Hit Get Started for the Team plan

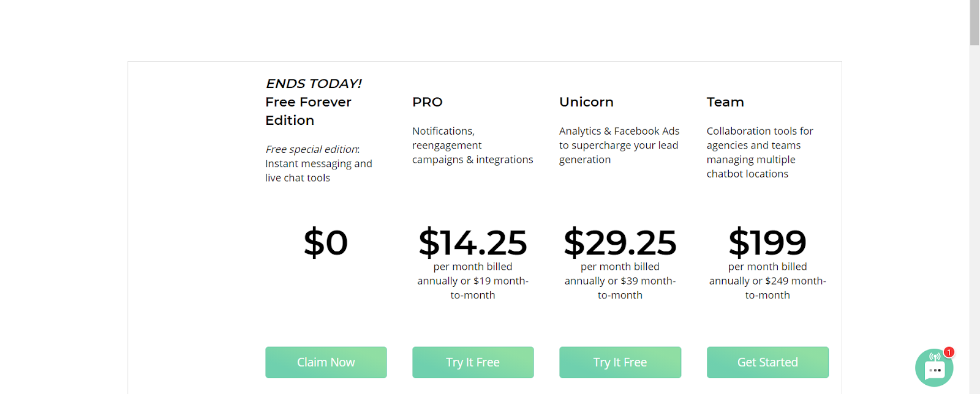click(x=767, y=362)
